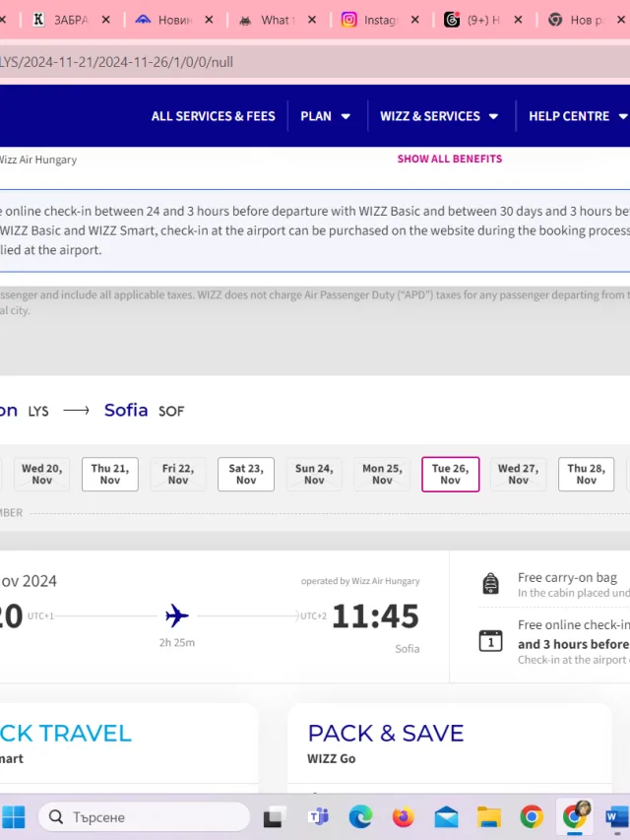Open File Explorer folder icon
630x840 pixels.
[488, 817]
